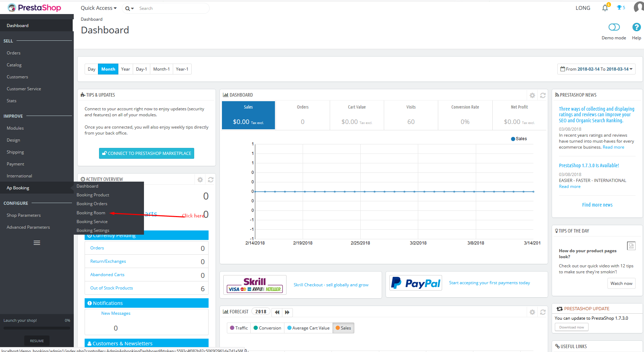644x352 pixels.
Task: Click the notifications bell icon
Action: pyautogui.click(x=605, y=8)
